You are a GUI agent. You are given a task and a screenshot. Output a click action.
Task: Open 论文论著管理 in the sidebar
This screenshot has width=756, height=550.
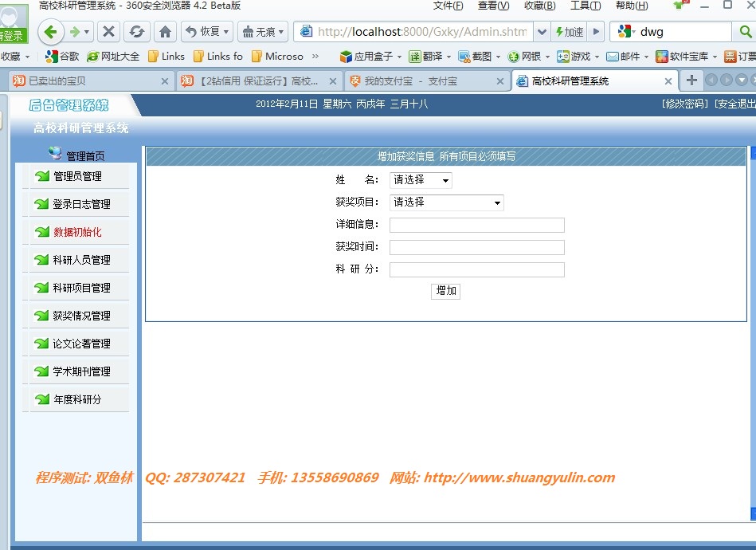coord(81,344)
